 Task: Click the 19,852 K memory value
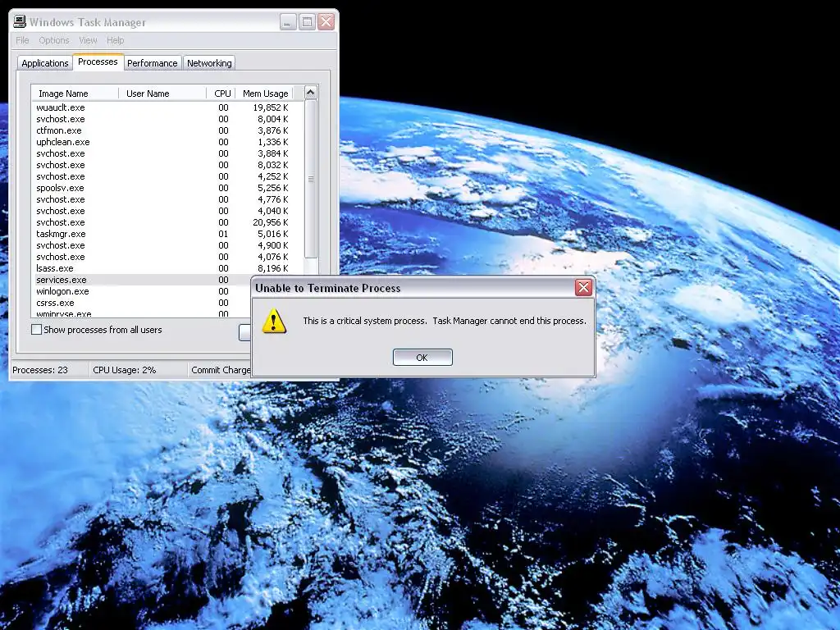(x=271, y=107)
